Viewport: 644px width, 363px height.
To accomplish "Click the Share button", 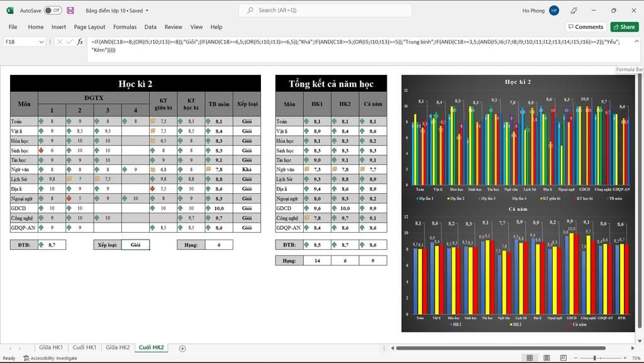I will [x=625, y=26].
